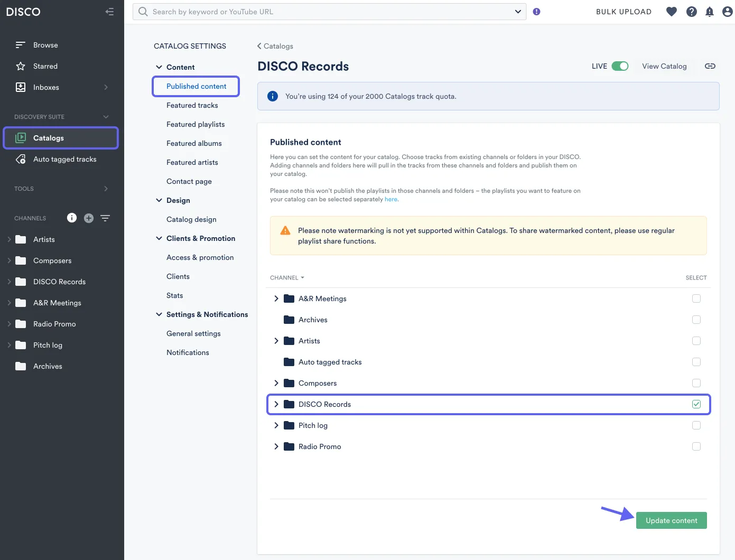
Task: Open Featured playlists settings
Action: tap(196, 124)
